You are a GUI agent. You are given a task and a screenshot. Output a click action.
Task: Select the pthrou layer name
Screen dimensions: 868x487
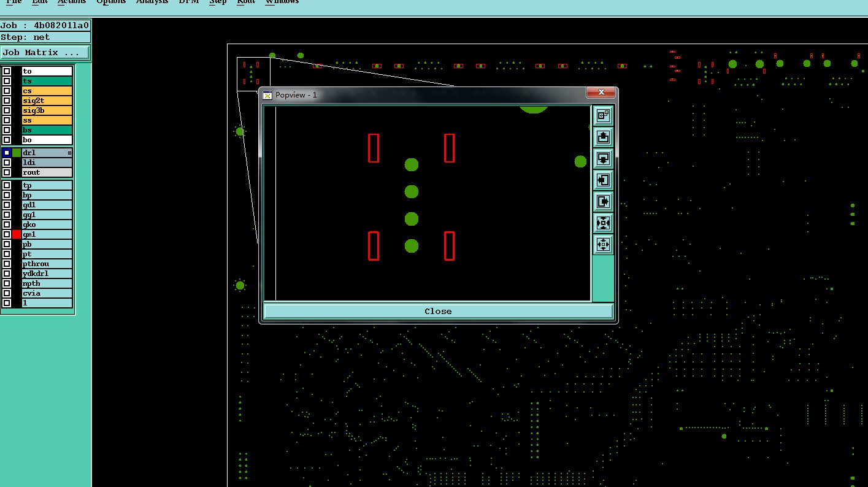[47, 264]
